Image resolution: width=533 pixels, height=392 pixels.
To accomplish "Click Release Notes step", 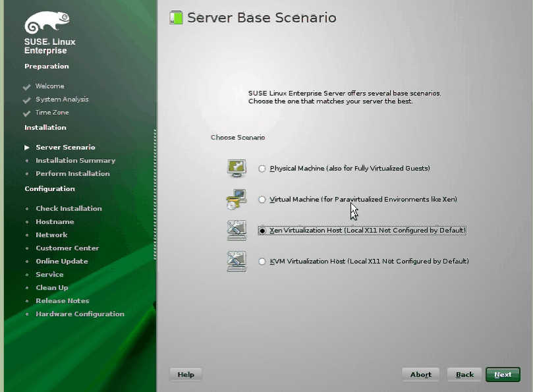I will (x=63, y=301).
